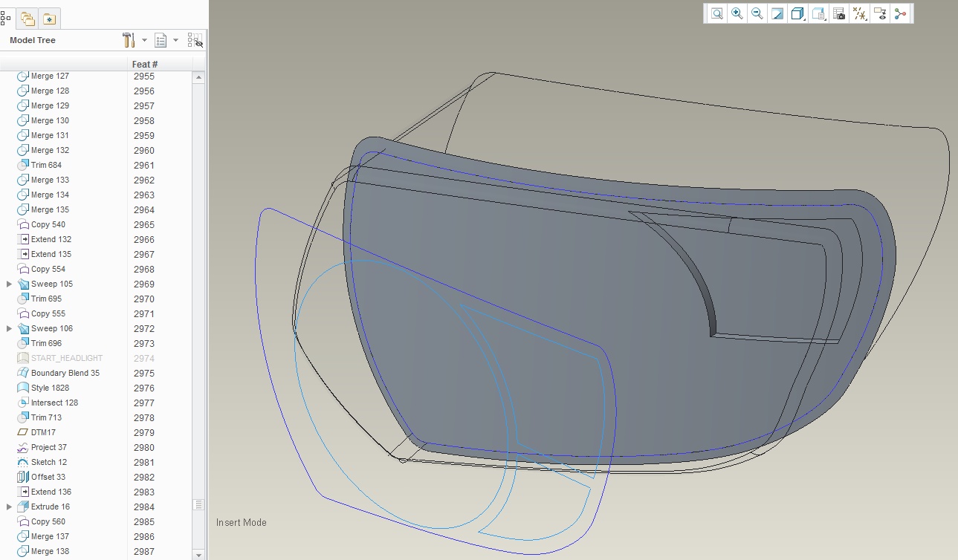958x560 pixels.
Task: Select Trim 684 in the tree
Action: [46, 165]
